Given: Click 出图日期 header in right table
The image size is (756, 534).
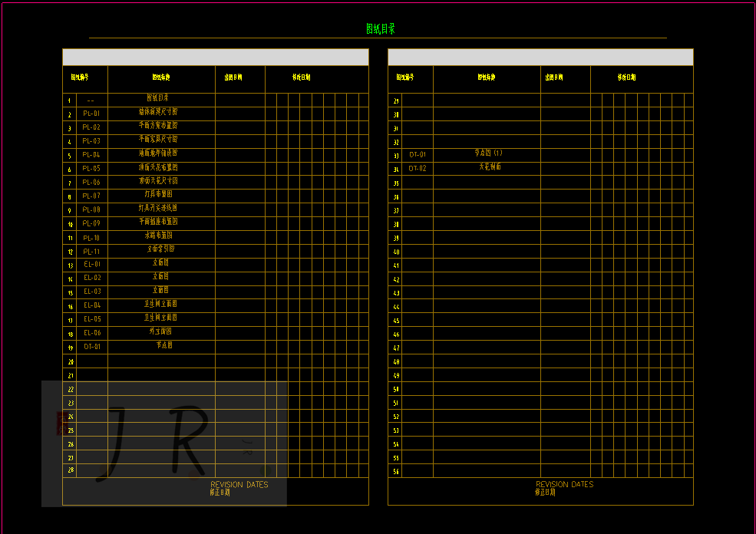Looking at the screenshot, I should point(554,77).
